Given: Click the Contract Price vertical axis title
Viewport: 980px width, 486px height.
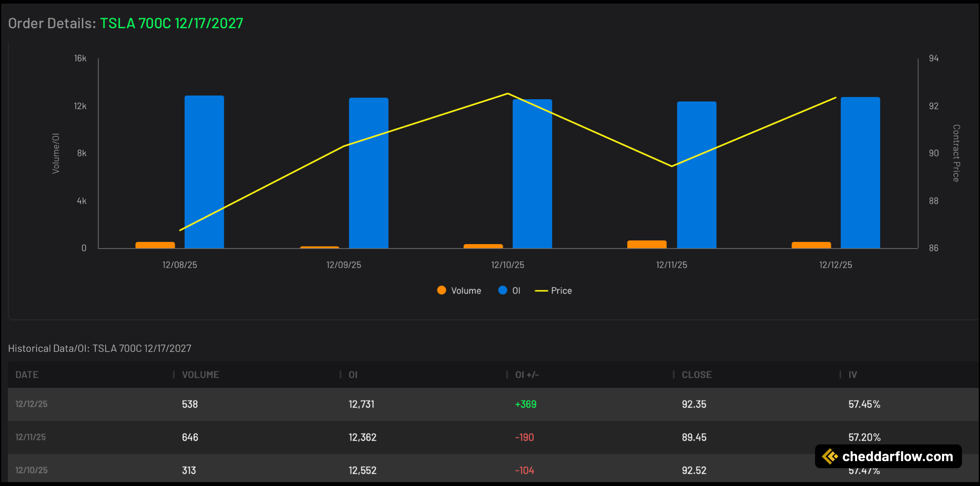Looking at the screenshot, I should pyautogui.click(x=956, y=153).
